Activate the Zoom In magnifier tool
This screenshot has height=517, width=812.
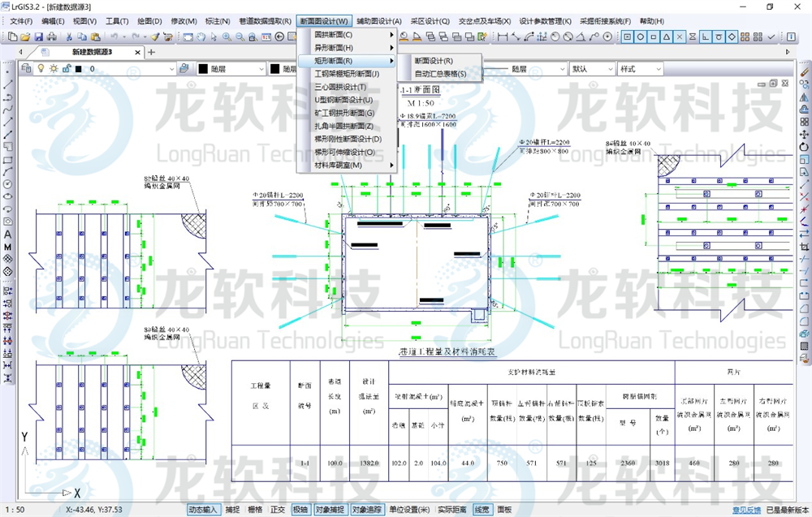[227, 35]
